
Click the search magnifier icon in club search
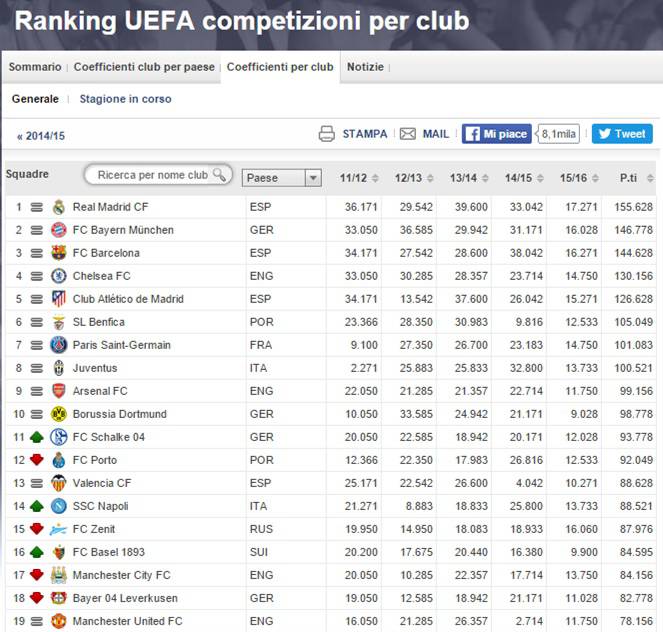219,174
